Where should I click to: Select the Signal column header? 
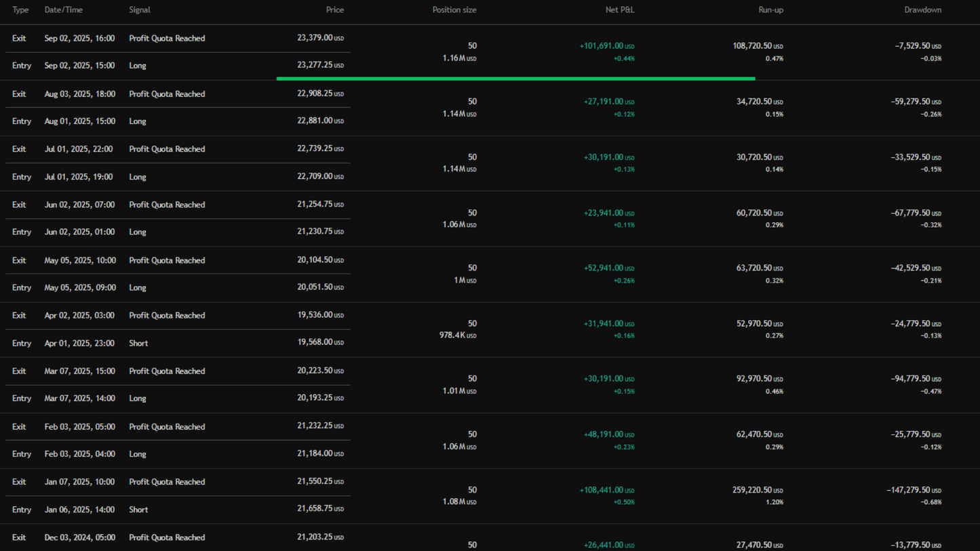[140, 10]
